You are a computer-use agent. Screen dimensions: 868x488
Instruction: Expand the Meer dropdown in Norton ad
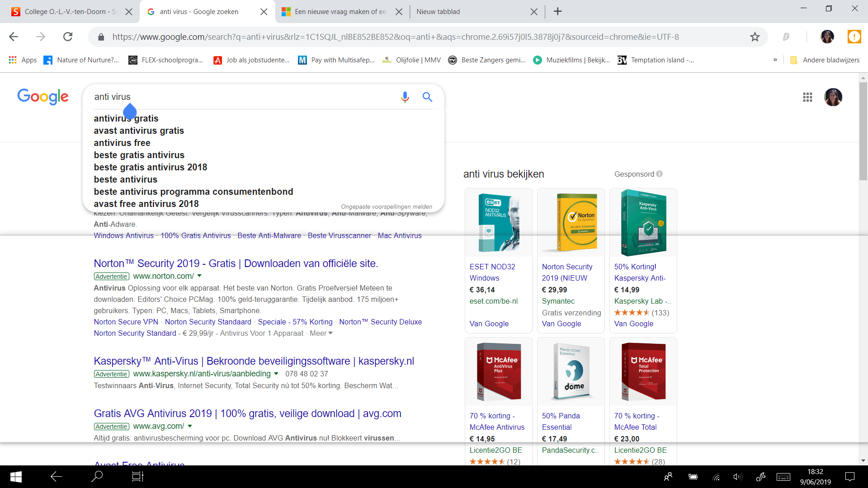point(321,333)
